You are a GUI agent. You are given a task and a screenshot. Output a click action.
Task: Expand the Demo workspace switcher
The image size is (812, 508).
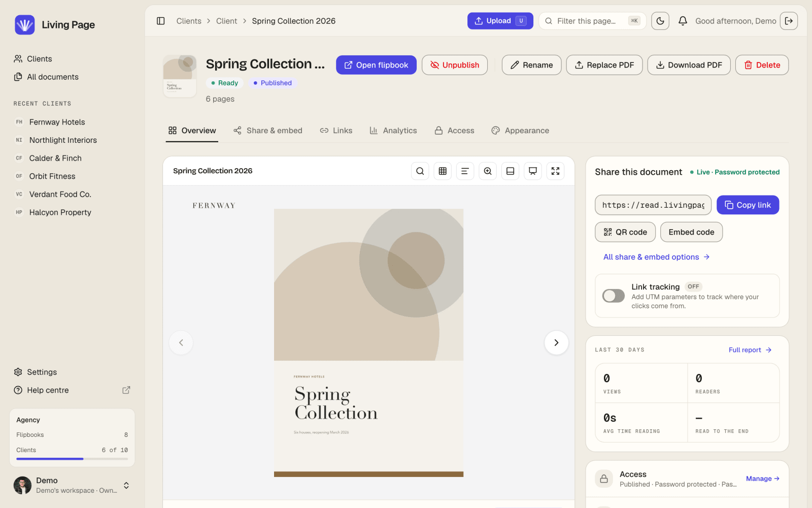tap(126, 485)
